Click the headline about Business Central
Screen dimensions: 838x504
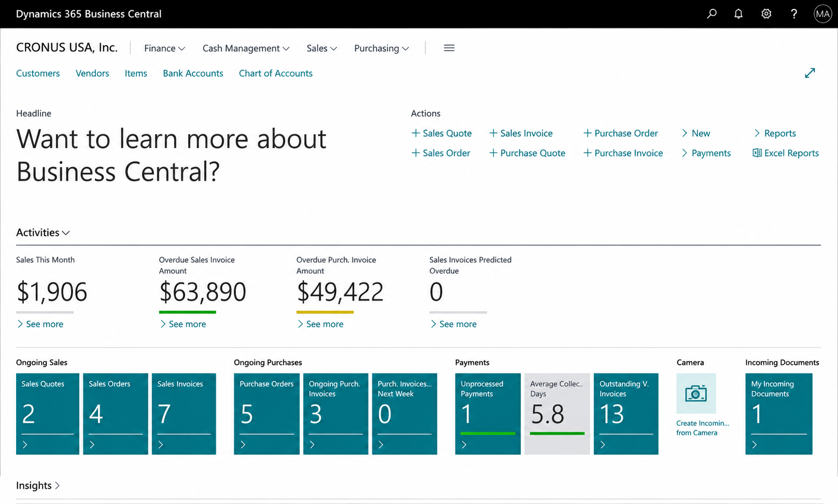(172, 155)
